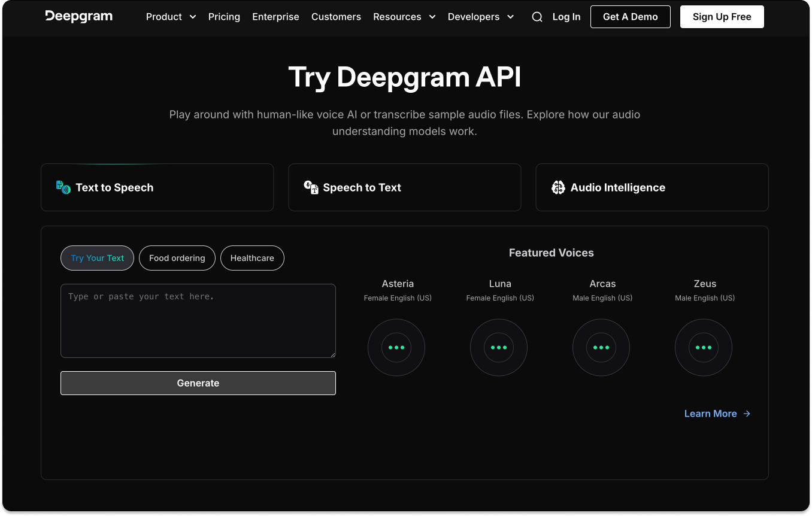Click the Learn More arrow icon

[747, 414]
